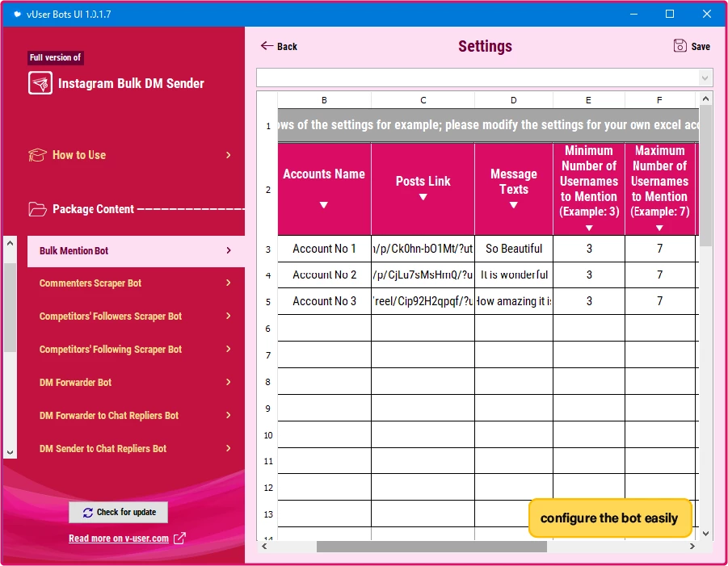728x566 pixels.
Task: Select row 3 header number
Action: [268, 249]
